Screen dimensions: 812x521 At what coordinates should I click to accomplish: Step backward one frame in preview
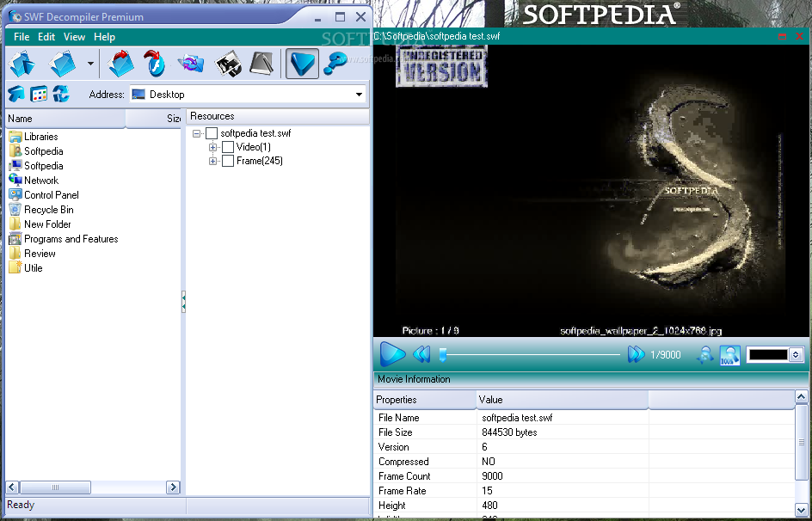pyautogui.click(x=421, y=354)
